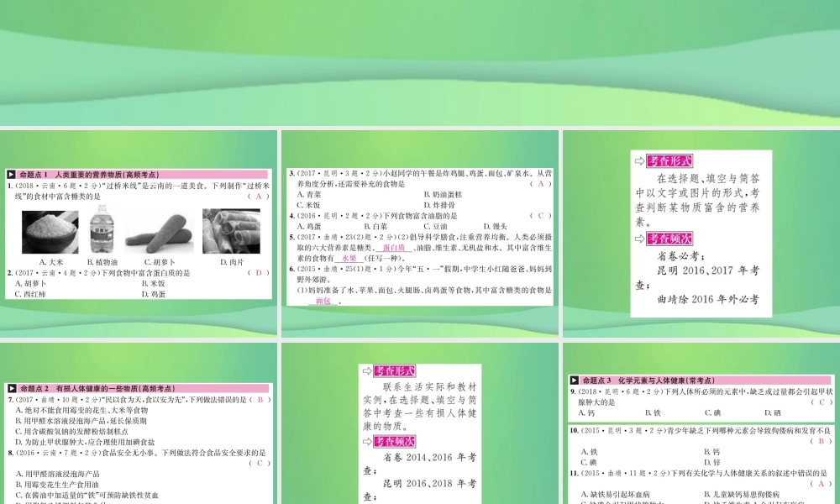The image size is (840, 504).
Task: Click option D. 馒头 in question 4
Action: [x=495, y=226]
